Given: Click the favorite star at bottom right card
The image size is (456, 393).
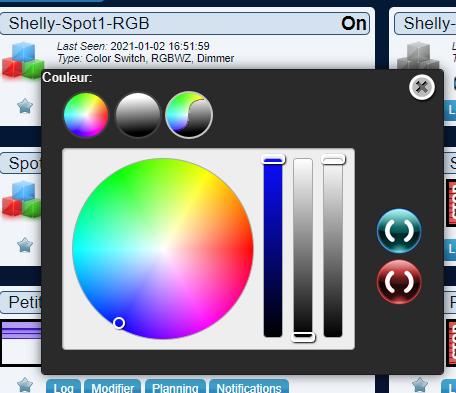Looking at the screenshot, I should [x=420, y=385].
